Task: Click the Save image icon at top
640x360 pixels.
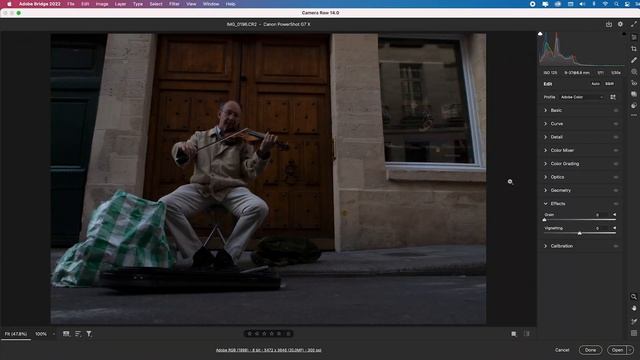Action: pyautogui.click(x=609, y=24)
